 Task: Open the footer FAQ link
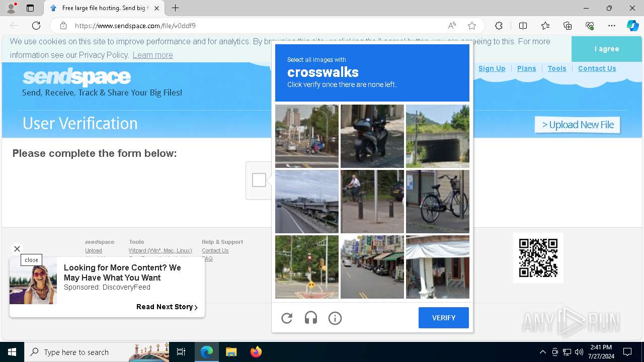[207, 258]
